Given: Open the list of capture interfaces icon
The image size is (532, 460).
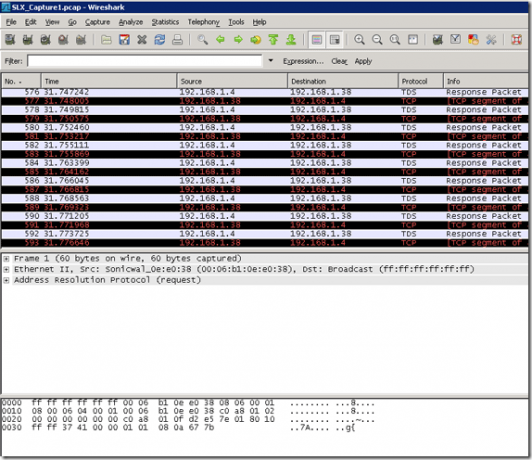Looking at the screenshot, I should click(10, 40).
